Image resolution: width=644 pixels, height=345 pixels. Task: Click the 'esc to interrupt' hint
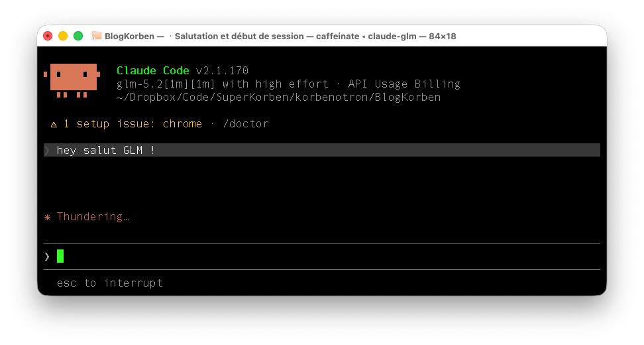point(110,283)
